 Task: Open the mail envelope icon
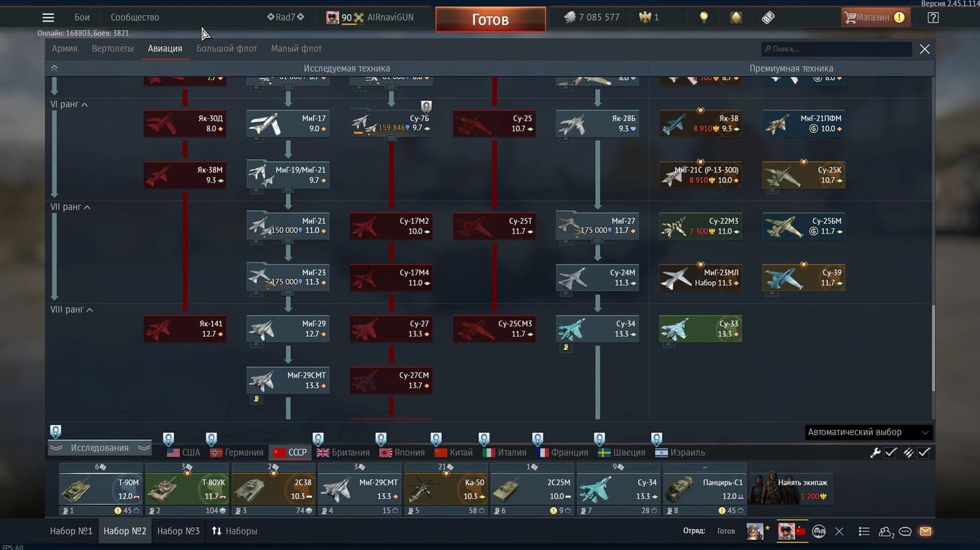(926, 531)
